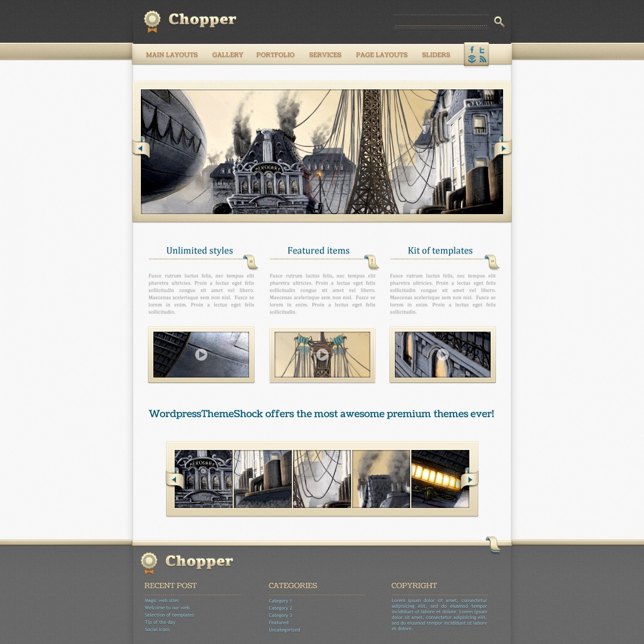This screenshot has height=644, width=644.
Task: Open the Twitter social icon
Action: pos(482,50)
